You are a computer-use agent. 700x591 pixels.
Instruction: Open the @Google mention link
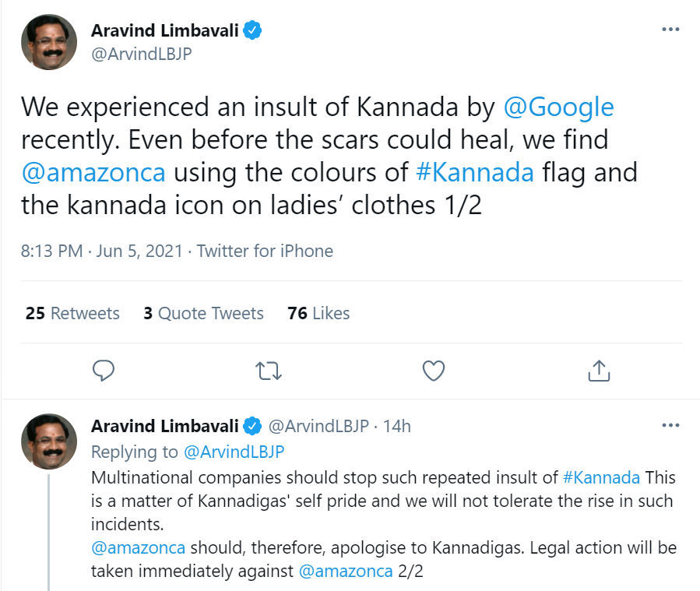tap(558, 107)
